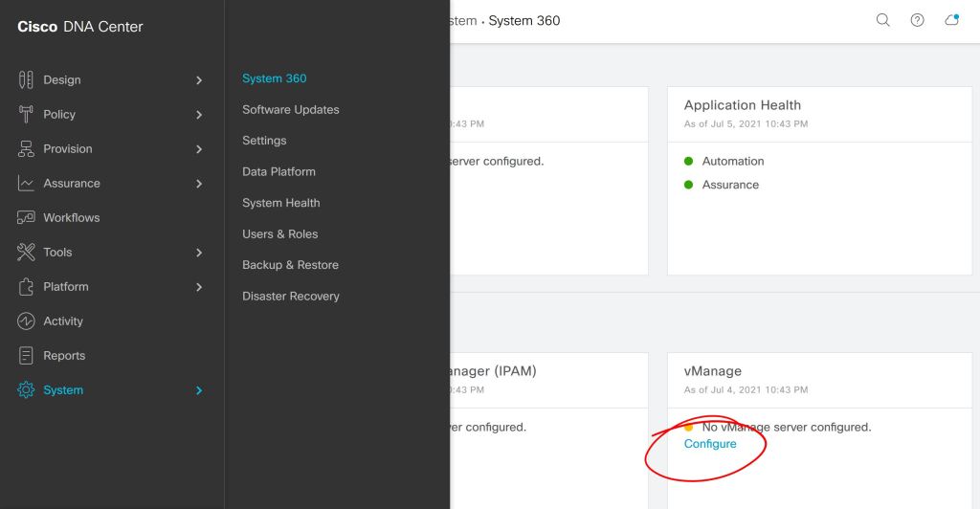Image resolution: width=980 pixels, height=509 pixels.
Task: Click the cloud icon in header
Action: (951, 20)
